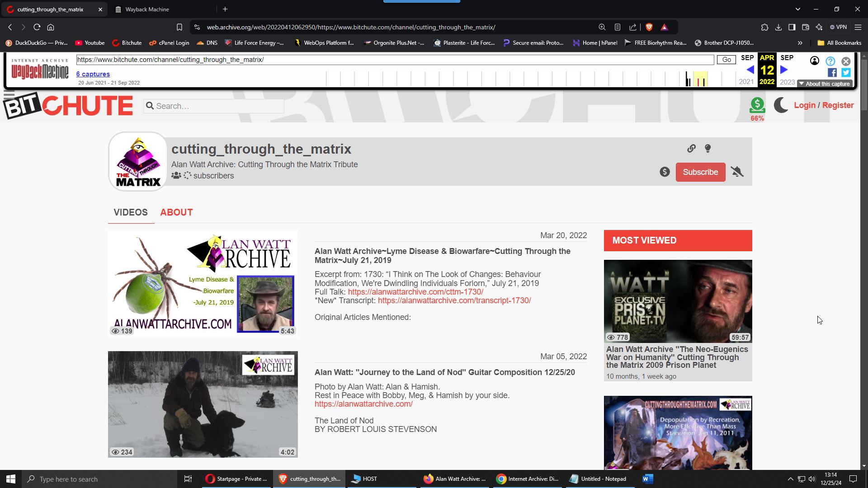Open the Lyme Disease & Biowarfare video thumbnail
The width and height of the screenshot is (868, 488).
click(x=203, y=283)
